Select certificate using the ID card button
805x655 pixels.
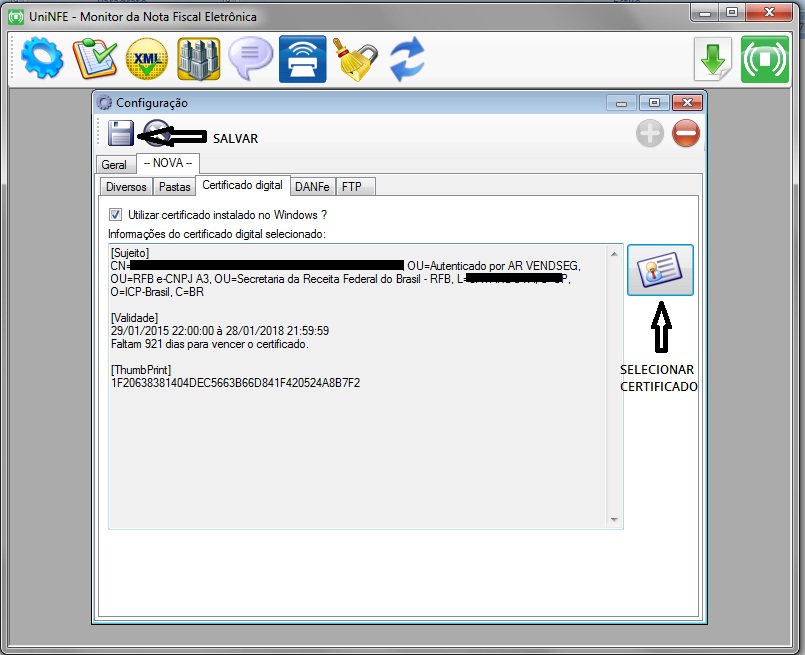click(x=660, y=270)
